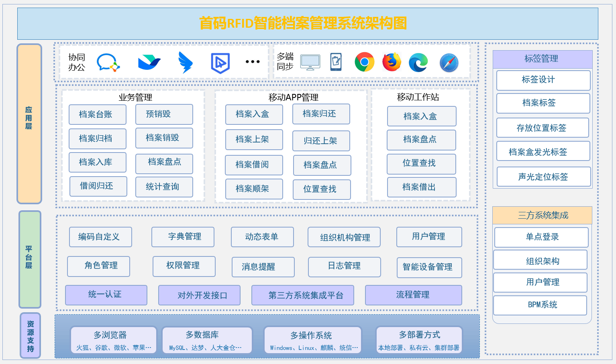Image resolution: width=616 pixels, height=364 pixels.
Task: Click the mobile tablet clipboard icon
Action: (336, 62)
